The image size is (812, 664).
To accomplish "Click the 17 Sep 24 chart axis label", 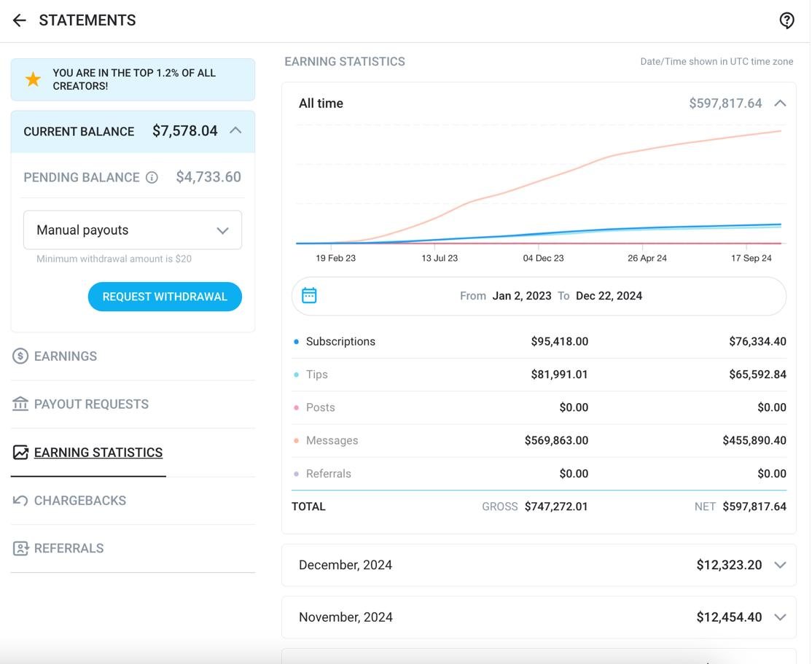I will point(751,258).
